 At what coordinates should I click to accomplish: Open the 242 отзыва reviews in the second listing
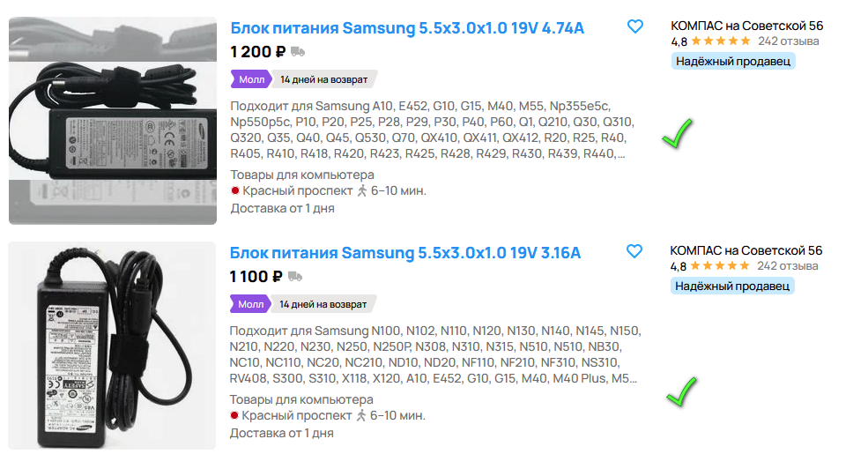(787, 265)
